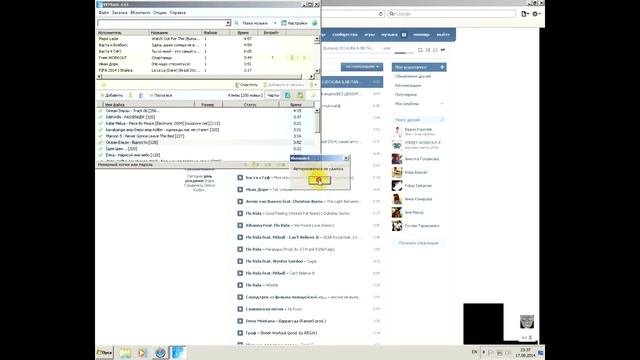Image resolution: width=640 pixels, height=360 pixels.
Task: Select the Maroon 5 - Never Gonna Leave download
Action: [206, 136]
